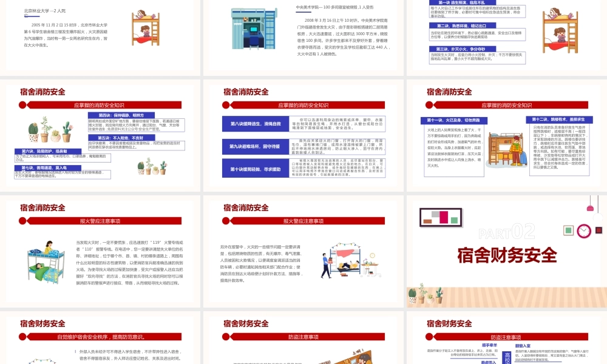Open the 报火警应注意事项 slide with man carrying box
Image resolution: width=607 pixels, height=364 pixels.
tap(303, 251)
